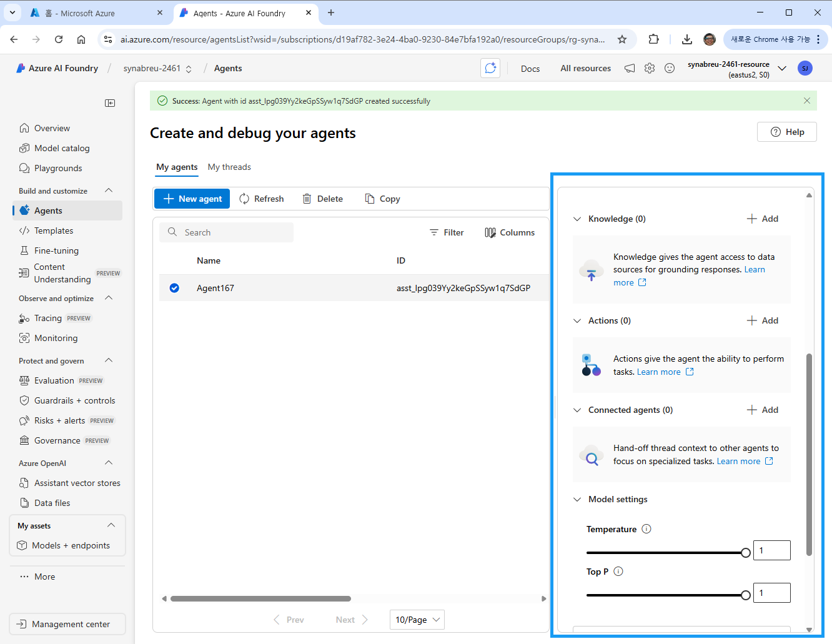The width and height of the screenshot is (832, 644).
Task: Open Columns chooser
Action: point(510,232)
